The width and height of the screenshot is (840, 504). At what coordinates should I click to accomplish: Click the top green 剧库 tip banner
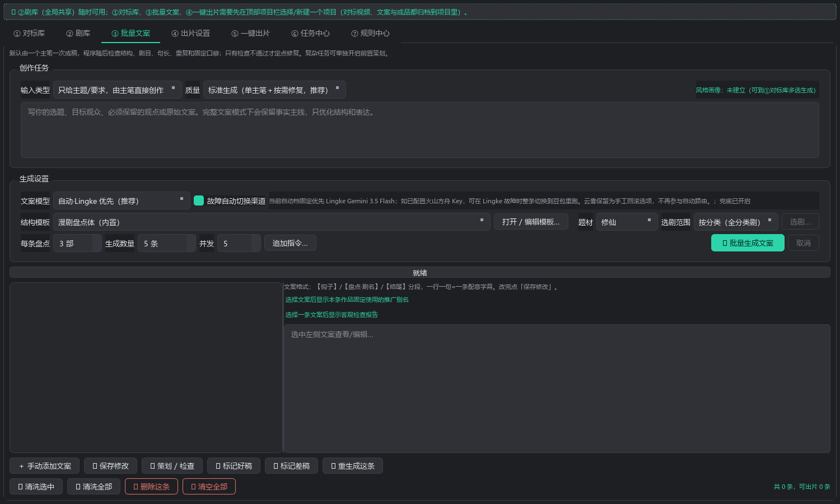coord(420,12)
